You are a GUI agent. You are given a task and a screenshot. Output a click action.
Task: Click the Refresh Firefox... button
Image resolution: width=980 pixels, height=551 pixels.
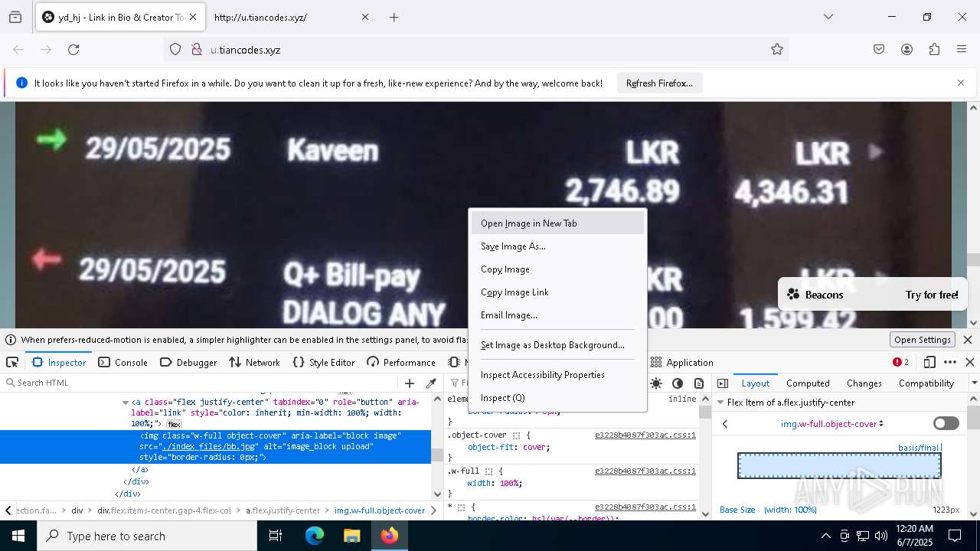tap(659, 83)
